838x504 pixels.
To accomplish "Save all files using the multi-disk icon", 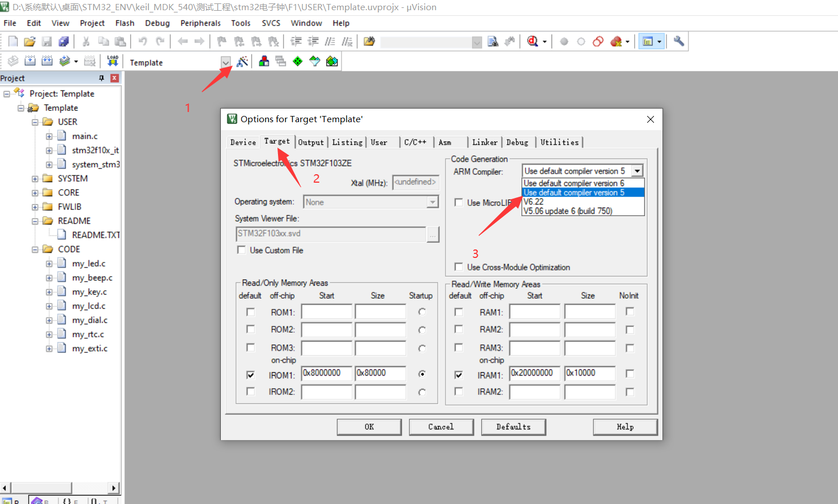I will pyautogui.click(x=64, y=41).
